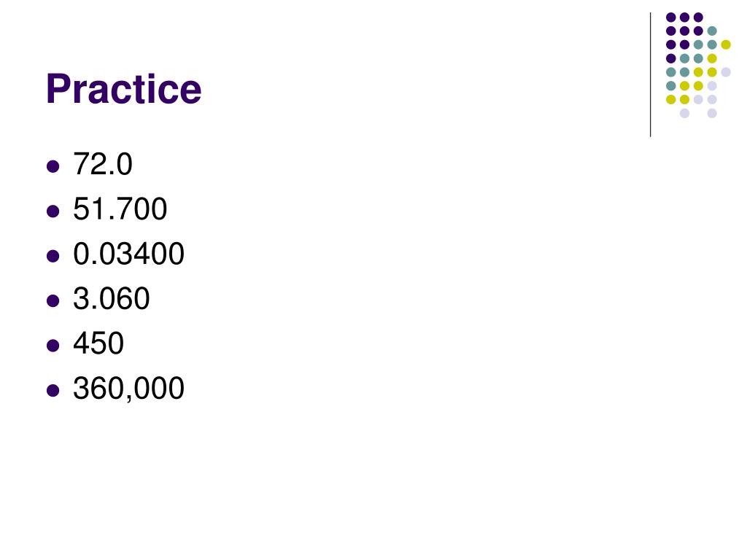Click the bottom-left lavender decoration dot
This screenshot has height=560, width=747.
click(684, 113)
